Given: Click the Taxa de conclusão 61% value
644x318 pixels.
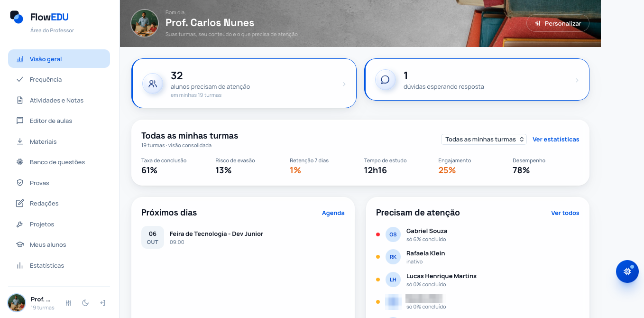Looking at the screenshot, I should pos(149,170).
